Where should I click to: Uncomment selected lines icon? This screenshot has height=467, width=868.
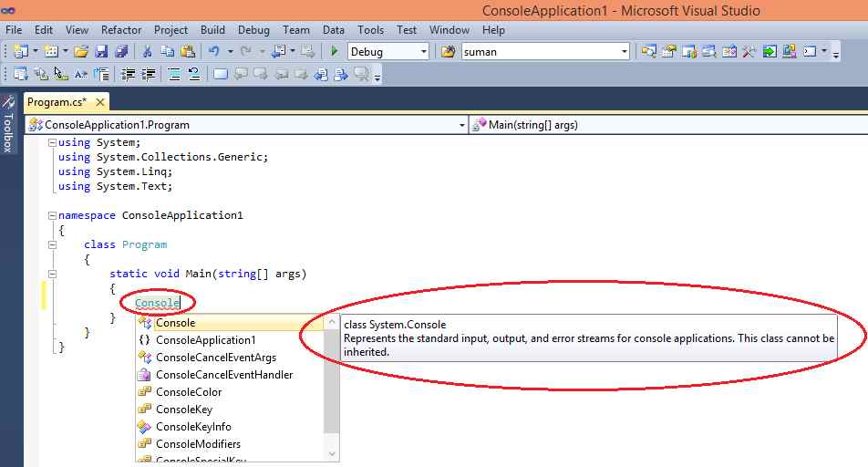coord(194,74)
